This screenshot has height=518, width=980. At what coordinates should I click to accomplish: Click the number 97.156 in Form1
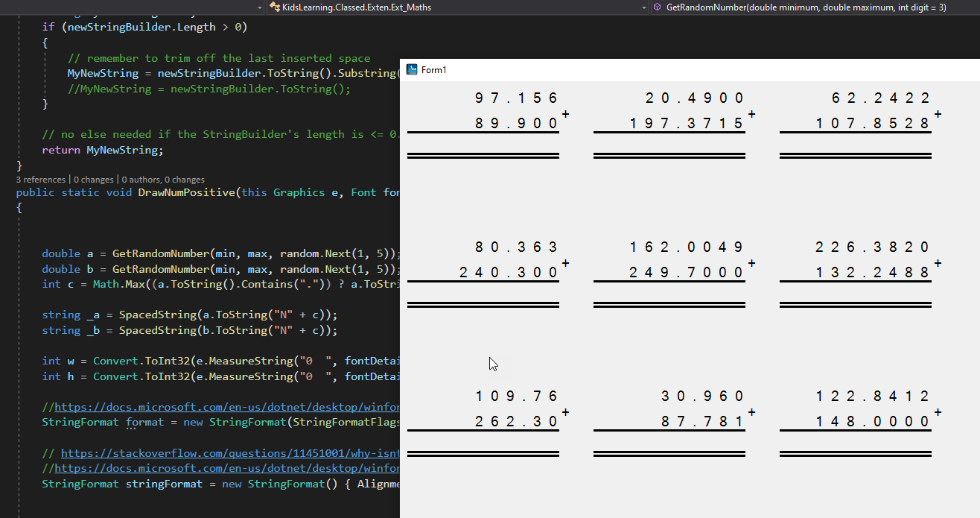tap(516, 98)
